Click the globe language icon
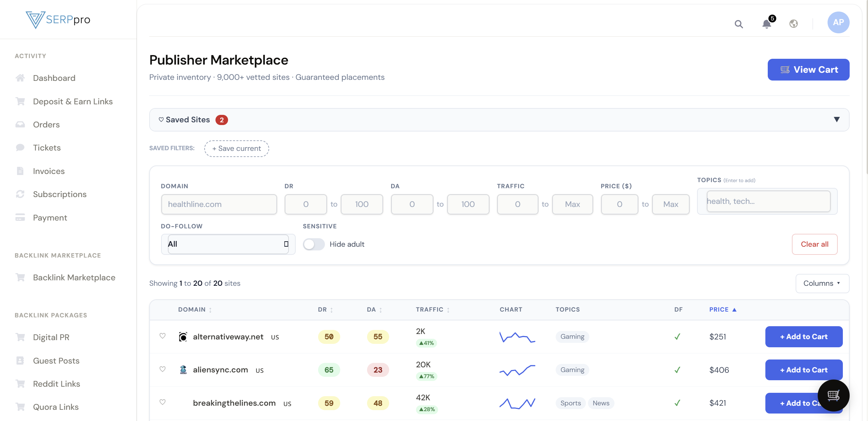This screenshot has height=421, width=868. point(793,23)
